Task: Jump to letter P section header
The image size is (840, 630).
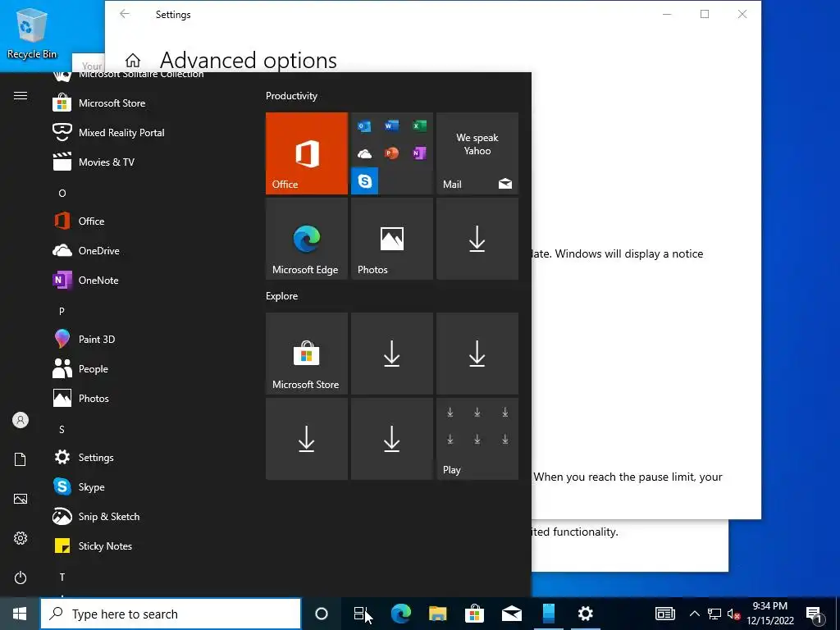Action: [x=62, y=311]
